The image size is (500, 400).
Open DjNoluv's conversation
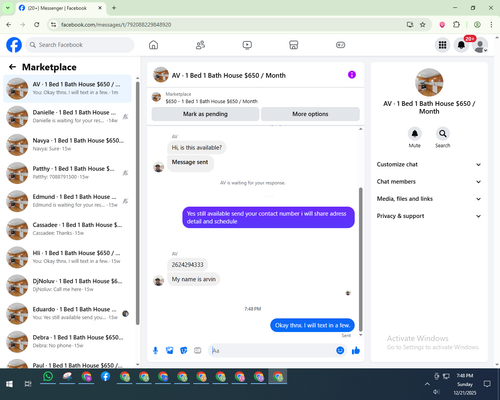pyautogui.click(x=67, y=285)
